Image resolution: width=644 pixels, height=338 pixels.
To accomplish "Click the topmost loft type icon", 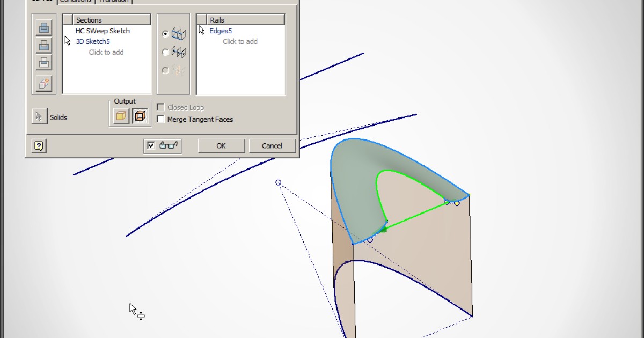I will [x=43, y=27].
